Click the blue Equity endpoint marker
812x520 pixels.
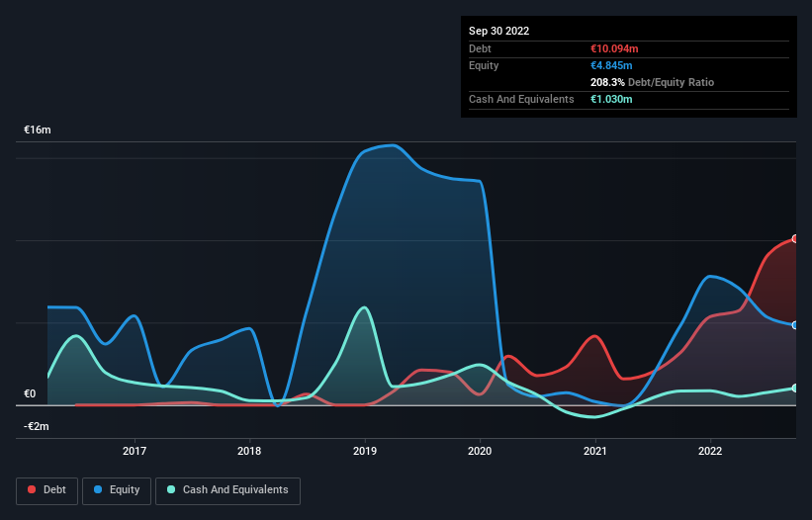pos(795,325)
